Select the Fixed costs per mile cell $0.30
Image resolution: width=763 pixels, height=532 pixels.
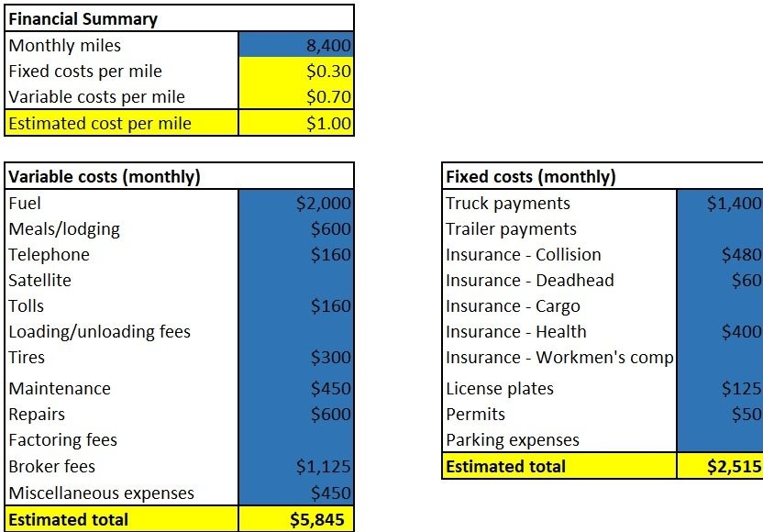tap(295, 71)
